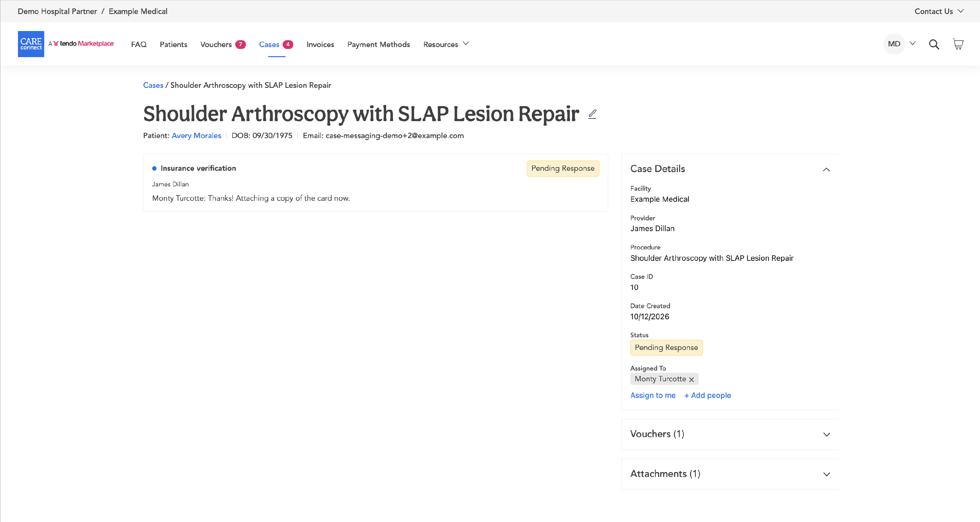The image size is (980, 522).
Task: Collapse the Case Details panel
Action: (826, 169)
